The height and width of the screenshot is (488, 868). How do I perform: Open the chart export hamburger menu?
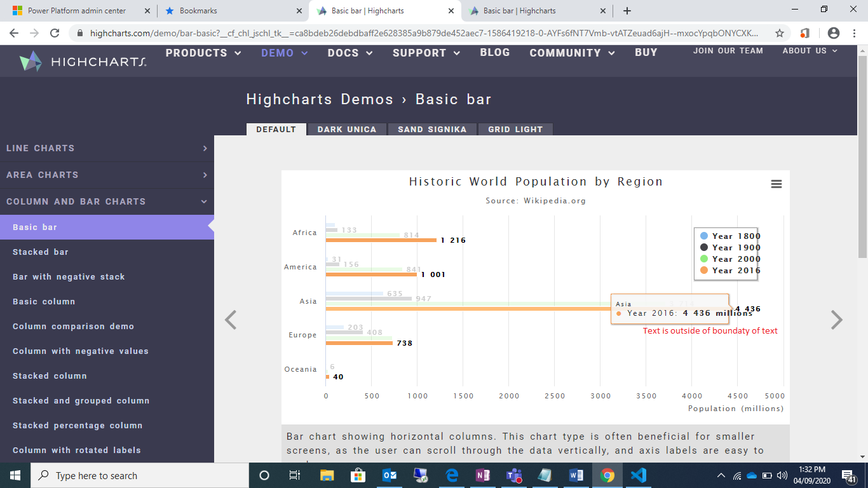[776, 184]
